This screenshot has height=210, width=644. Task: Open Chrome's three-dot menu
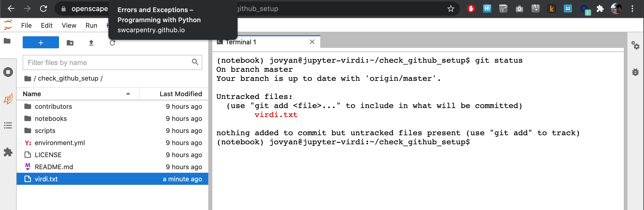632,9
